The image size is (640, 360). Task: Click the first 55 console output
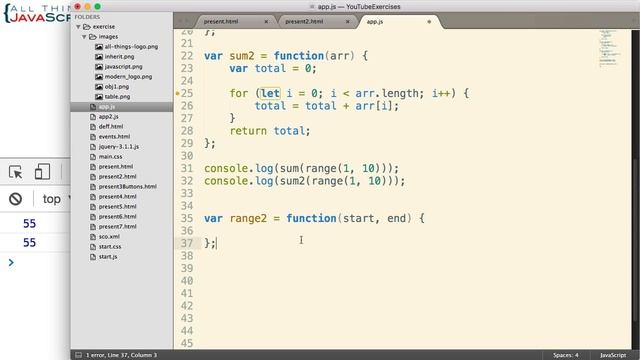[29, 224]
